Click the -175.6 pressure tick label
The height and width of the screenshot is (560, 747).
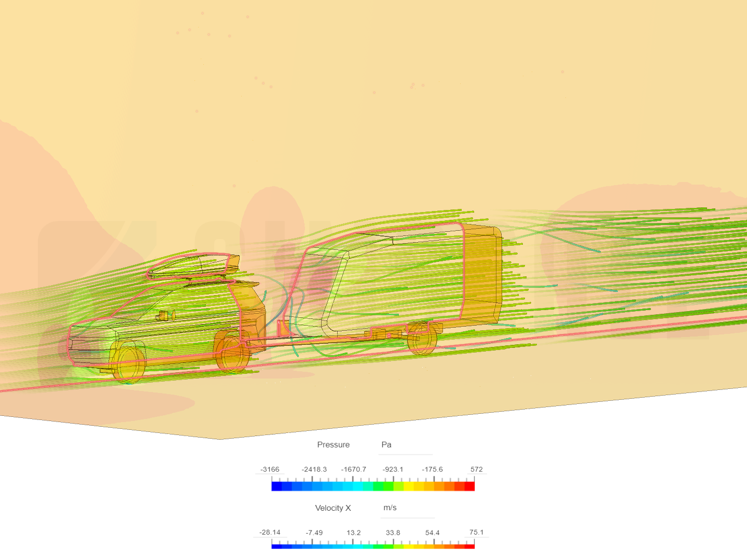coord(433,469)
